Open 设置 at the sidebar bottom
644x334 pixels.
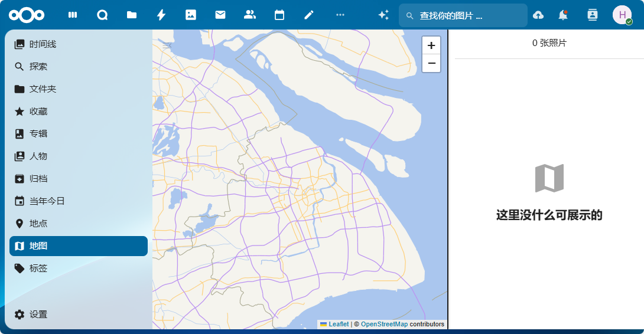(x=38, y=315)
